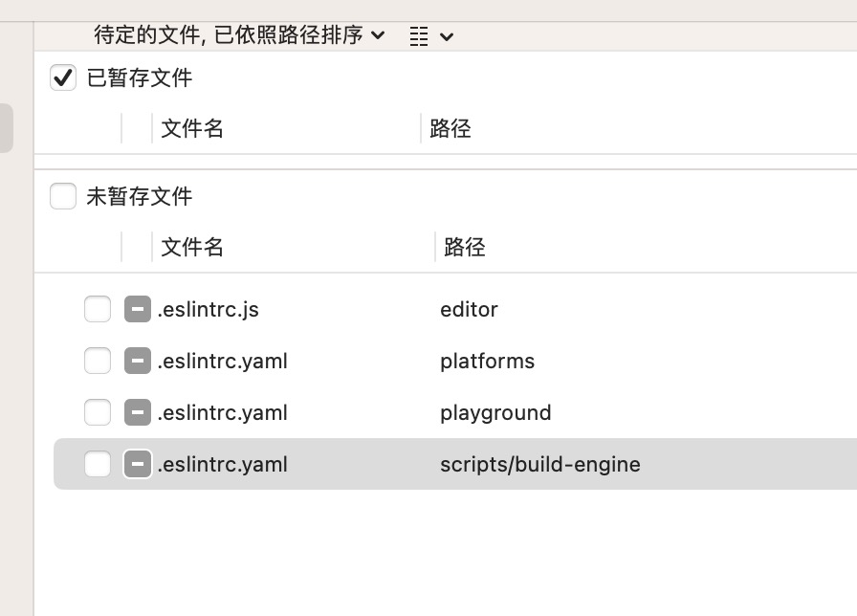Click the status icon beside playground .eslintrc.yaml
The image size is (857, 616).
click(x=138, y=412)
